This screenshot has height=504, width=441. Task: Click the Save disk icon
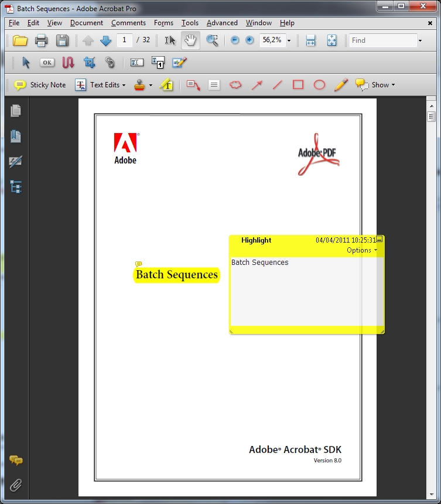pos(62,40)
